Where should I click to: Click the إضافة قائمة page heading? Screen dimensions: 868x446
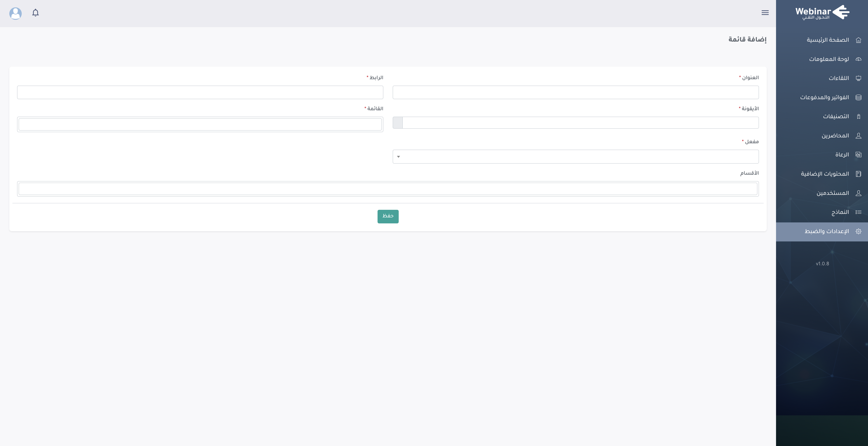747,39
